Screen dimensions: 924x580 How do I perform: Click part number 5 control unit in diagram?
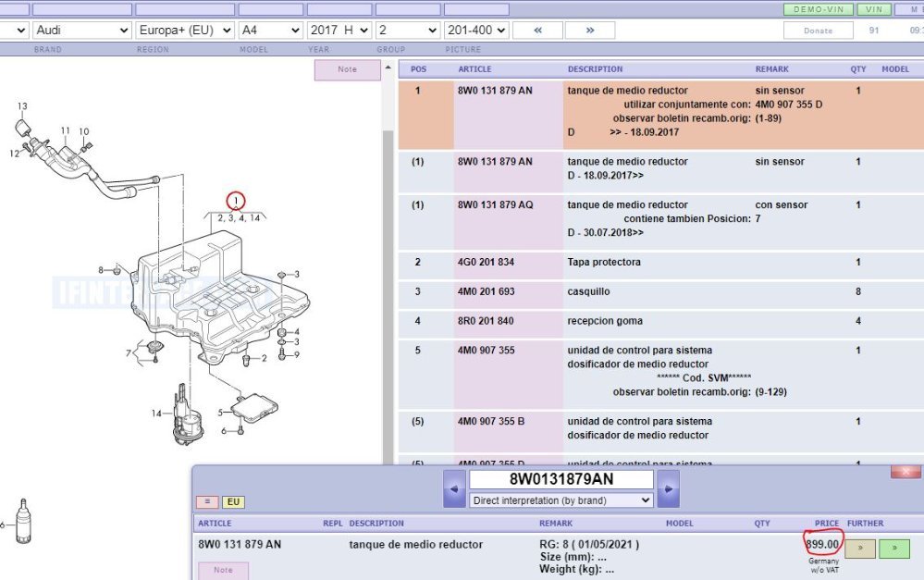[x=220, y=413]
